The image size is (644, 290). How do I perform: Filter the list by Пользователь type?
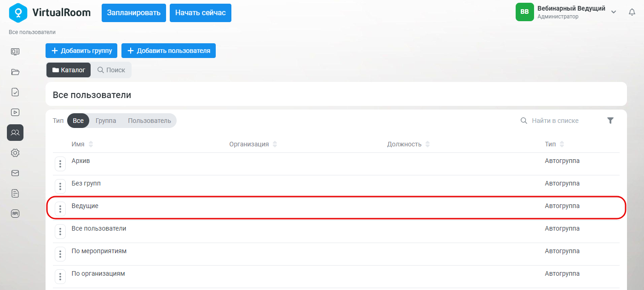pyautogui.click(x=149, y=121)
